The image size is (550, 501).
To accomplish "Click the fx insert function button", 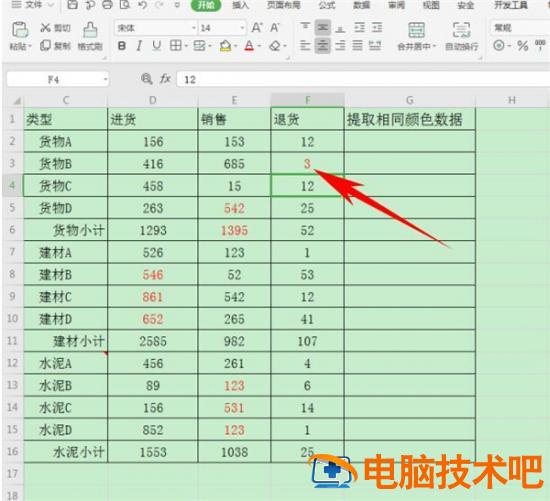I will tap(165, 79).
